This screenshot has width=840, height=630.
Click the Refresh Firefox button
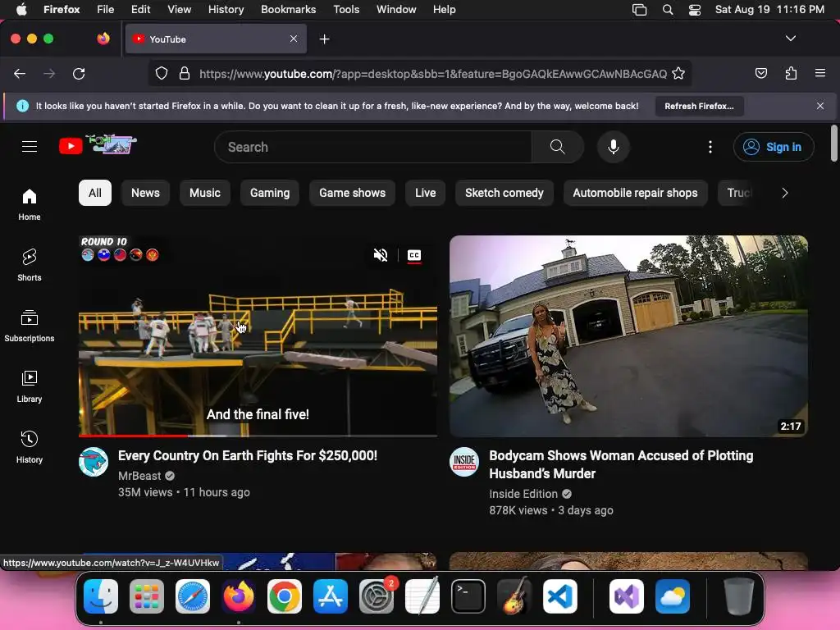[699, 106]
